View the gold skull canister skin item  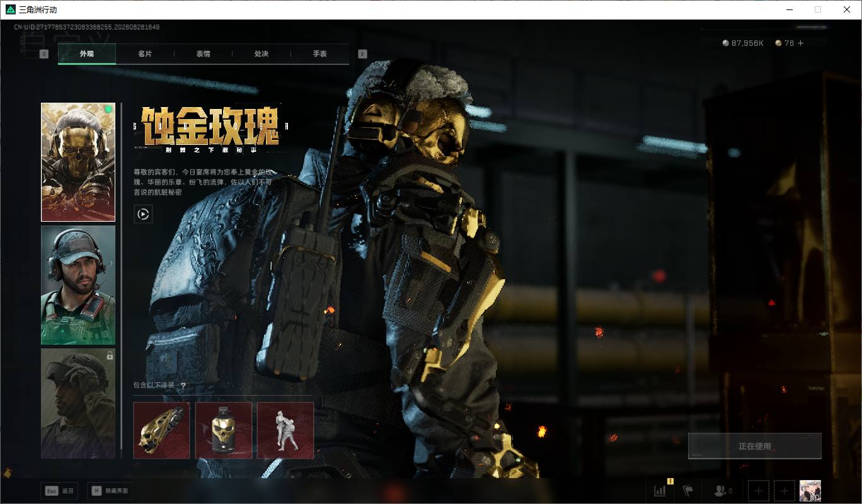click(x=224, y=430)
